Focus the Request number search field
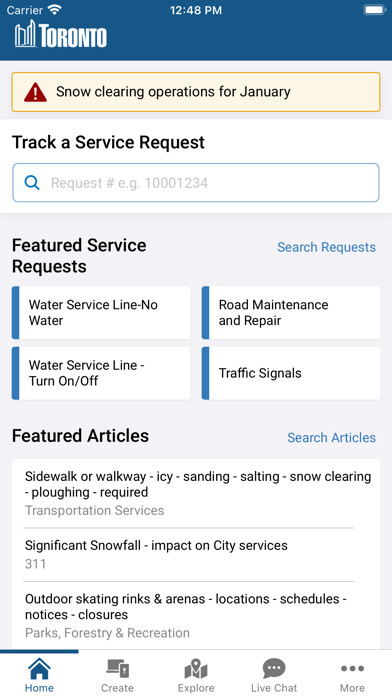392x696 pixels. pos(196,182)
